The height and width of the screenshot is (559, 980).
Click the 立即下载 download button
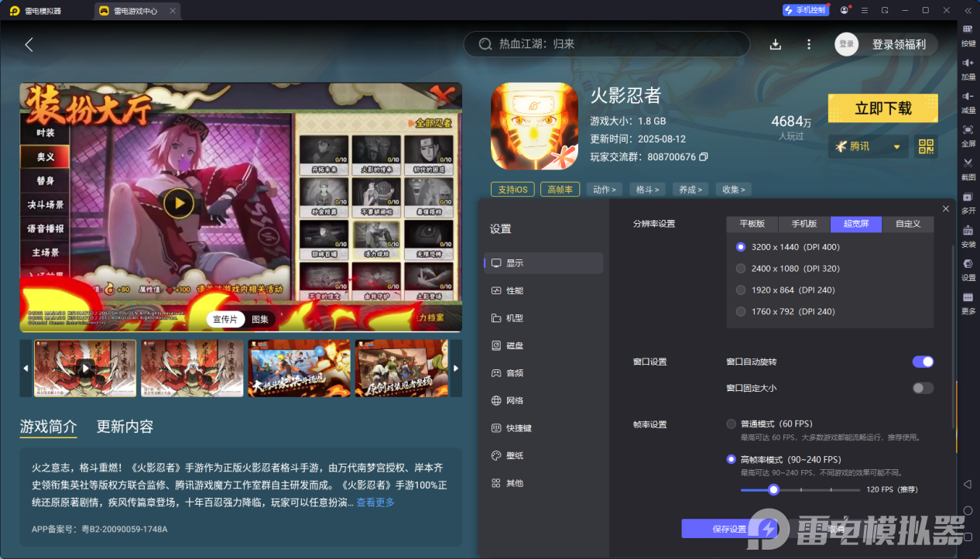point(882,108)
